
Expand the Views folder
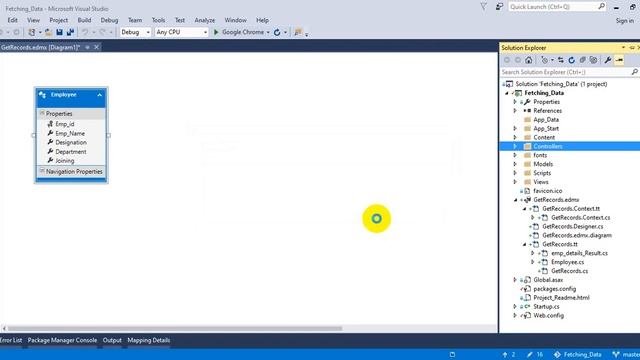click(515, 182)
